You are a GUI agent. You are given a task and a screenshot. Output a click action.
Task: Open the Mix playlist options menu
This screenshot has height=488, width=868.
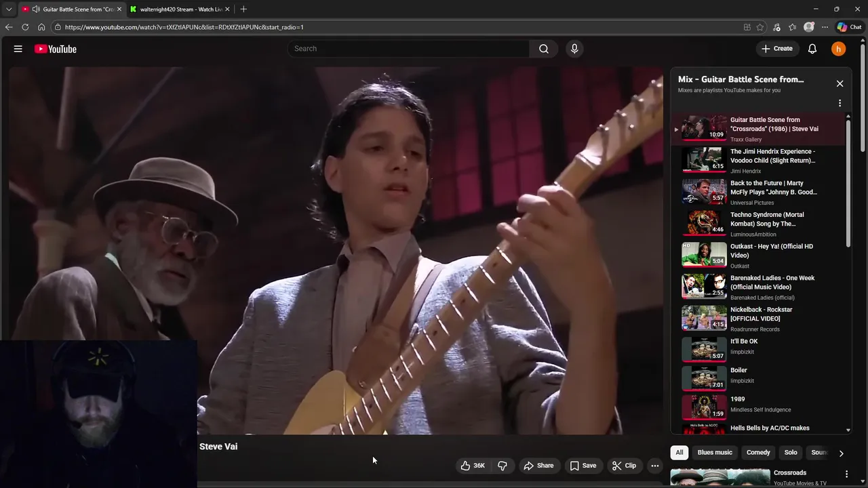(x=840, y=104)
